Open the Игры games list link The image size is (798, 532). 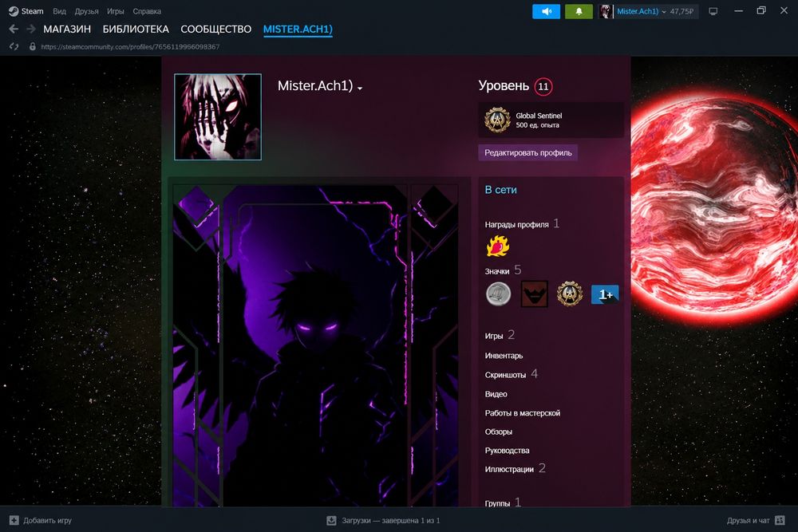pyautogui.click(x=494, y=336)
